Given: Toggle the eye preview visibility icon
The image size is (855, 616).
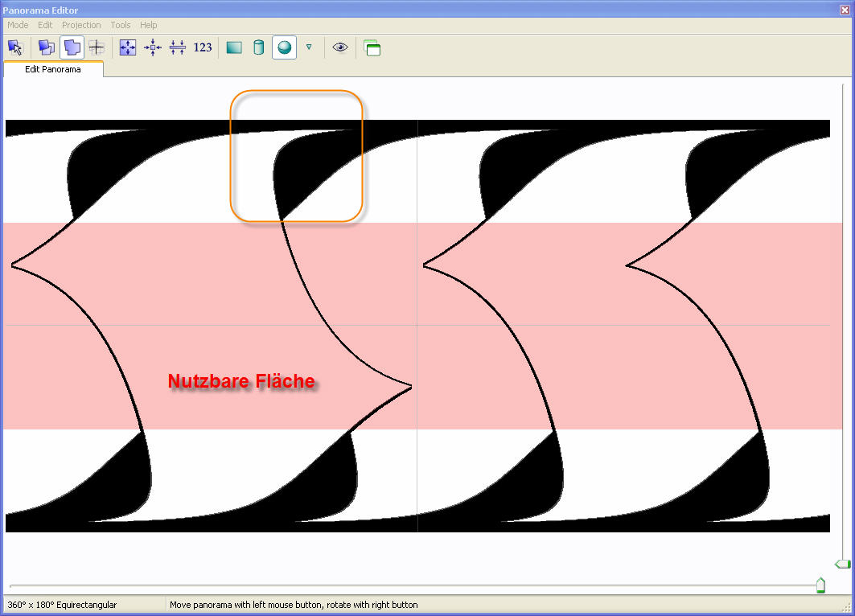Looking at the screenshot, I should 340,47.
